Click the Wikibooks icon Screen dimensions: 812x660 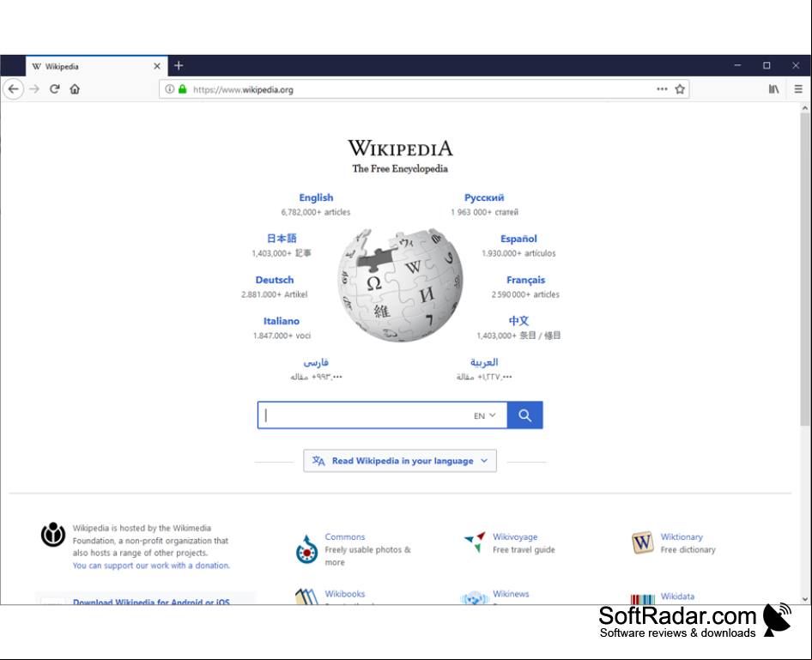pyautogui.click(x=306, y=596)
